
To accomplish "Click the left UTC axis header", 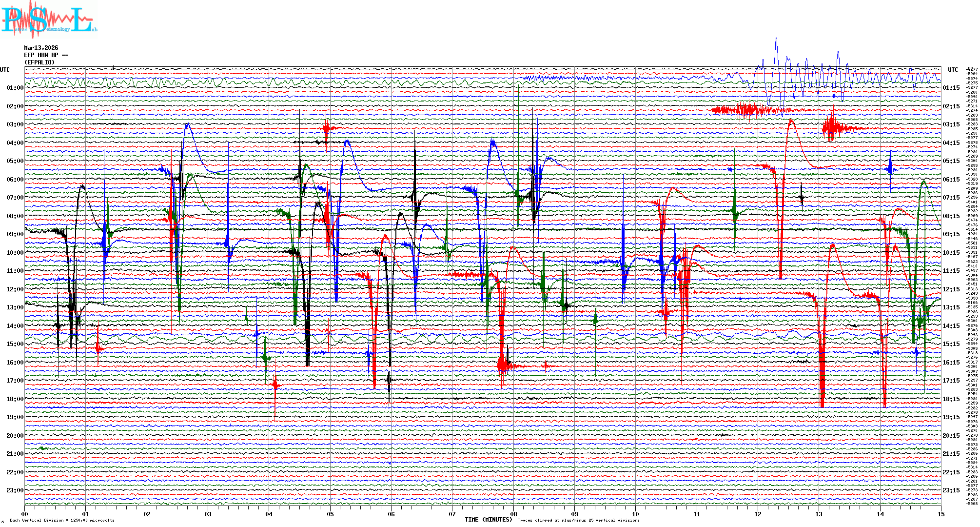I will click(x=5, y=70).
